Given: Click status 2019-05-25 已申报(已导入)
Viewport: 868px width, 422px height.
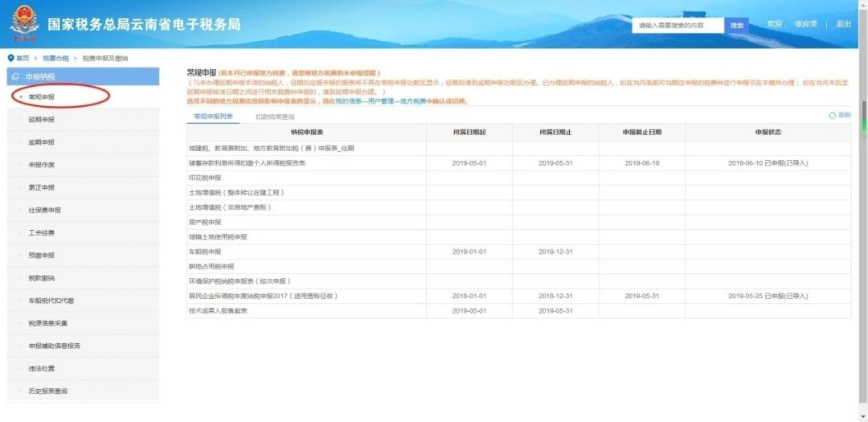Looking at the screenshot, I should click(768, 297).
